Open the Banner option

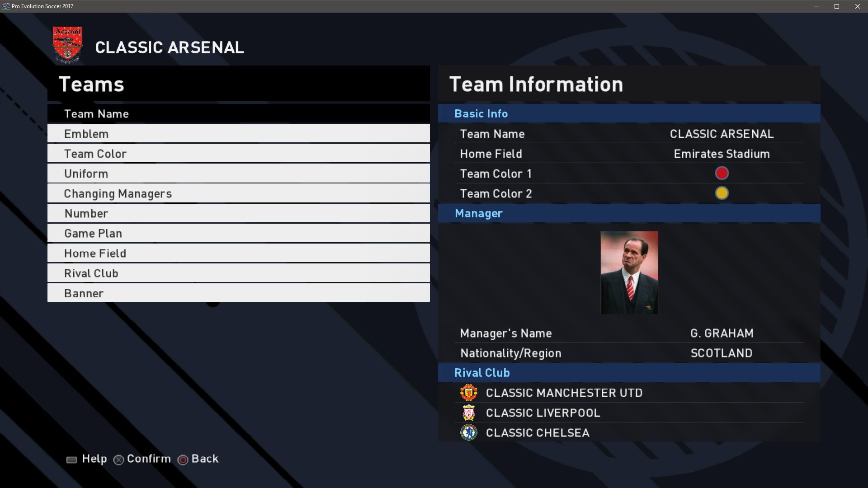[238, 293]
